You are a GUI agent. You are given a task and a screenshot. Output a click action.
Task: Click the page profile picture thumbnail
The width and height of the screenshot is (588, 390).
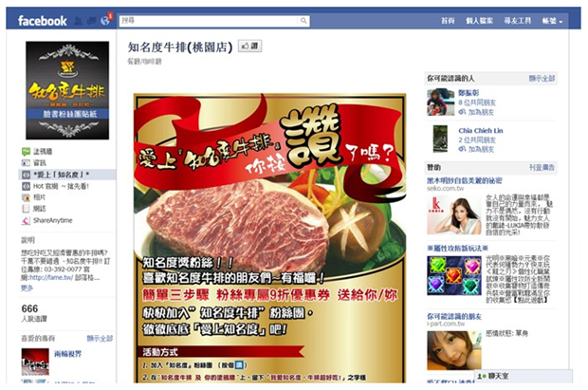(x=67, y=90)
